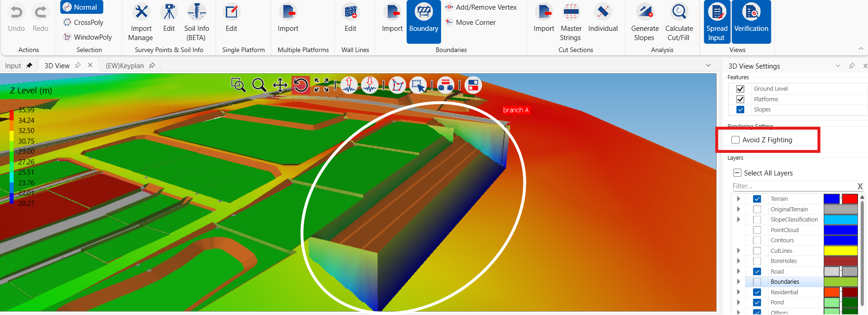This screenshot has height=315, width=868.
Task: Expand the Terrain layer node
Action: 738,199
